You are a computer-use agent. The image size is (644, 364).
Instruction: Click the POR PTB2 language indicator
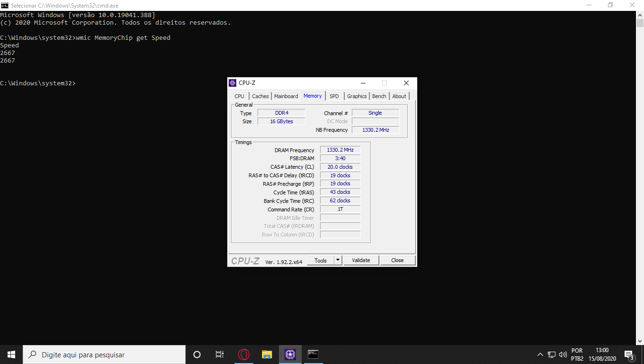(577, 355)
